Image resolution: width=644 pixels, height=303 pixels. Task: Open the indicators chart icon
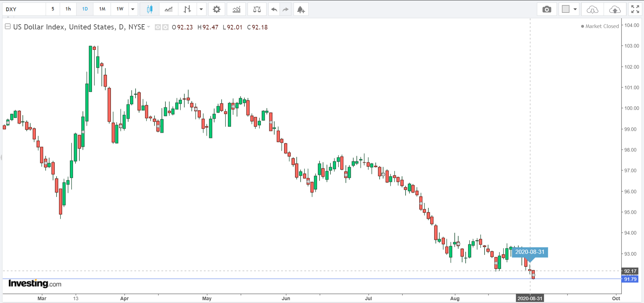pyautogui.click(x=236, y=9)
